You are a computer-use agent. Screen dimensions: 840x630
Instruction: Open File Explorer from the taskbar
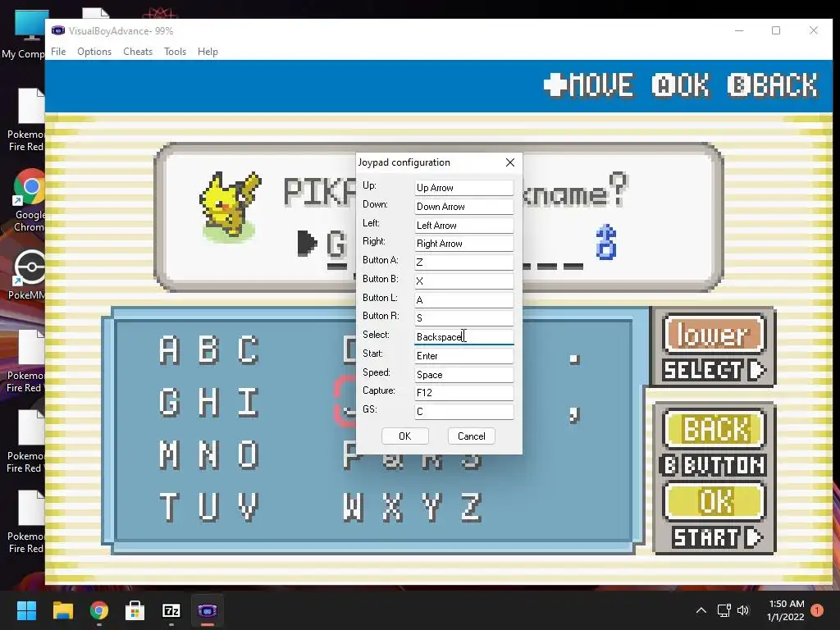(62, 610)
